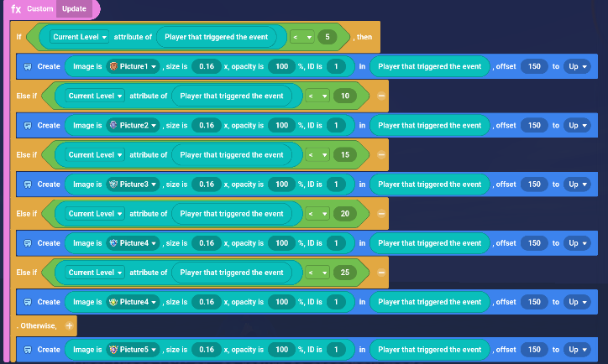Image resolution: width=608 pixels, height=364 pixels.
Task: Open the Picture5 image dropdown
Action: [x=133, y=350]
